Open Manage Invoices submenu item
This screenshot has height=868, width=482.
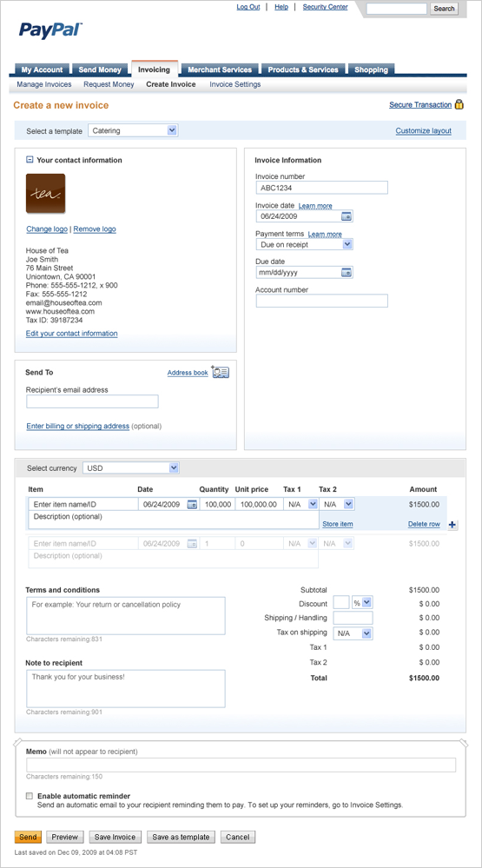(44, 84)
